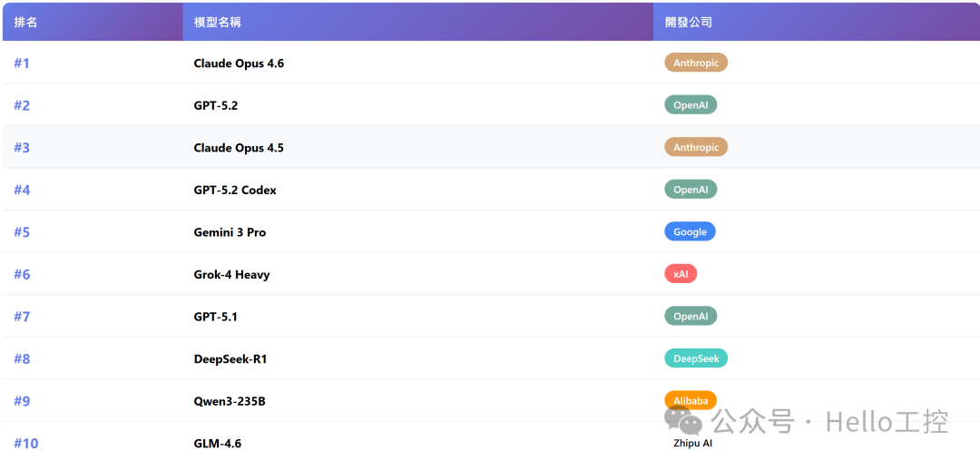Viewport: 980px width, 461px height.
Task: Click Anthropic badge in Claude Opus 4.6 row
Action: click(696, 63)
